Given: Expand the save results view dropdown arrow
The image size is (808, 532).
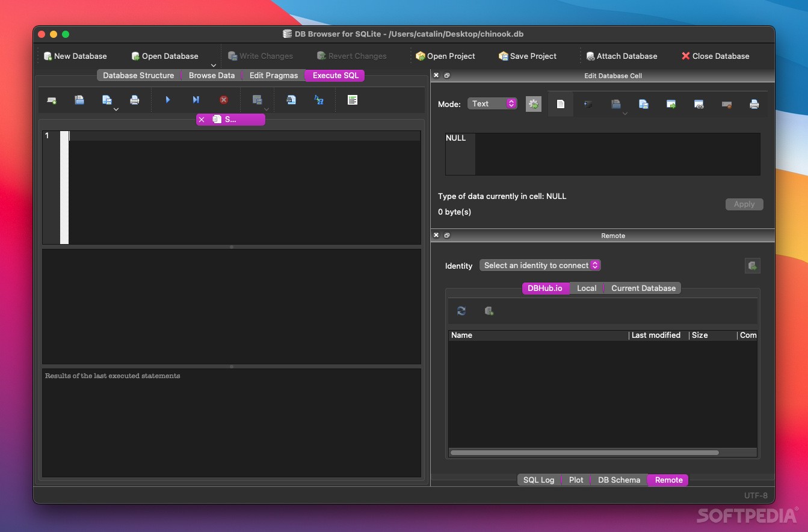Looking at the screenshot, I should (x=267, y=109).
